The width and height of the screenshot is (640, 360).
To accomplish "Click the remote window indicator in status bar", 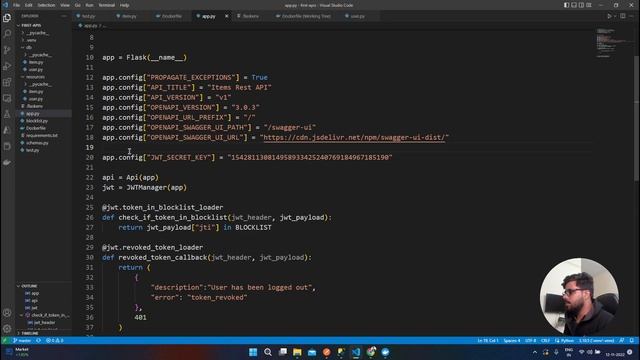I will (x=5, y=340).
